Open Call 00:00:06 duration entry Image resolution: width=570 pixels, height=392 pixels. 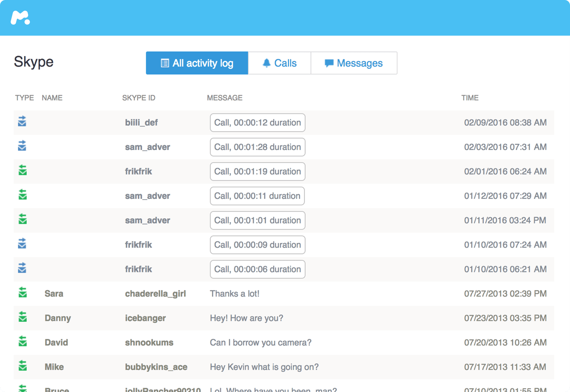click(x=258, y=269)
